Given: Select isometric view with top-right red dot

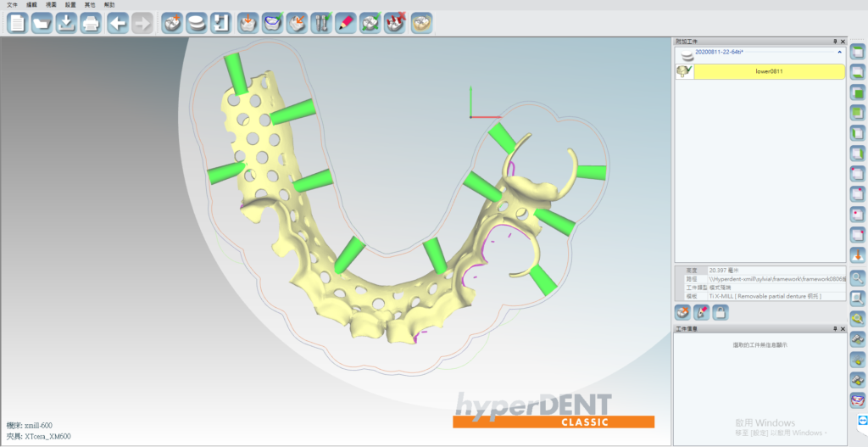Looking at the screenshot, I should [858, 194].
